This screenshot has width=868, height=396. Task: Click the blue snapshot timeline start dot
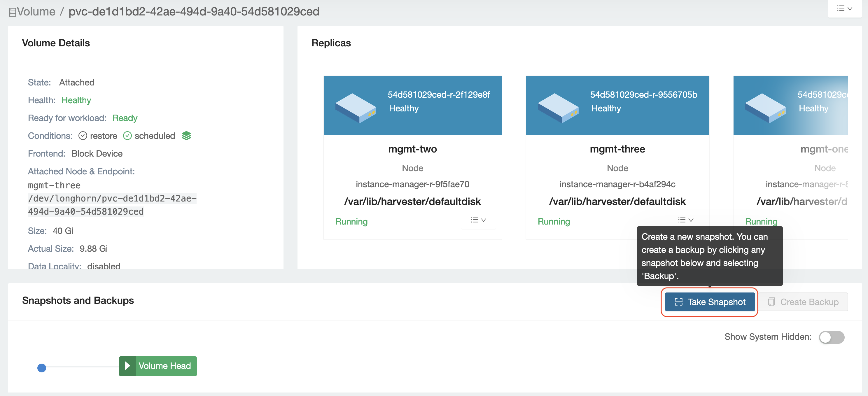(42, 368)
